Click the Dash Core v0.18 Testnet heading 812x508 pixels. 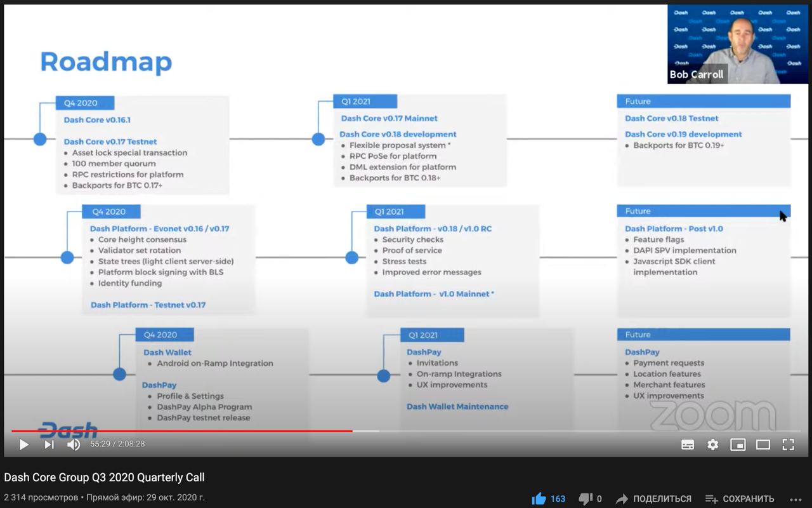[672, 118]
